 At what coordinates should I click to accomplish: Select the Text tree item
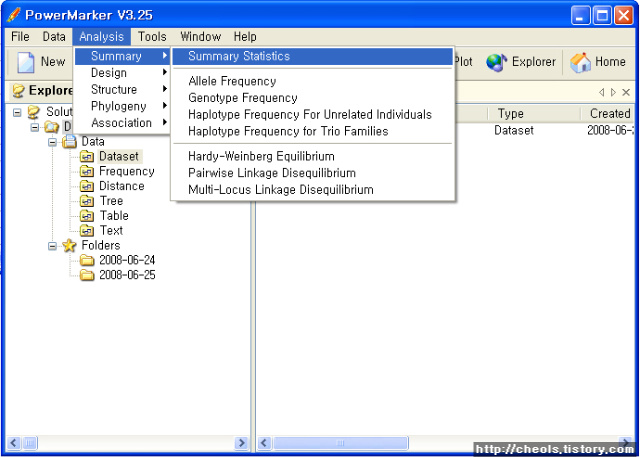[111, 231]
